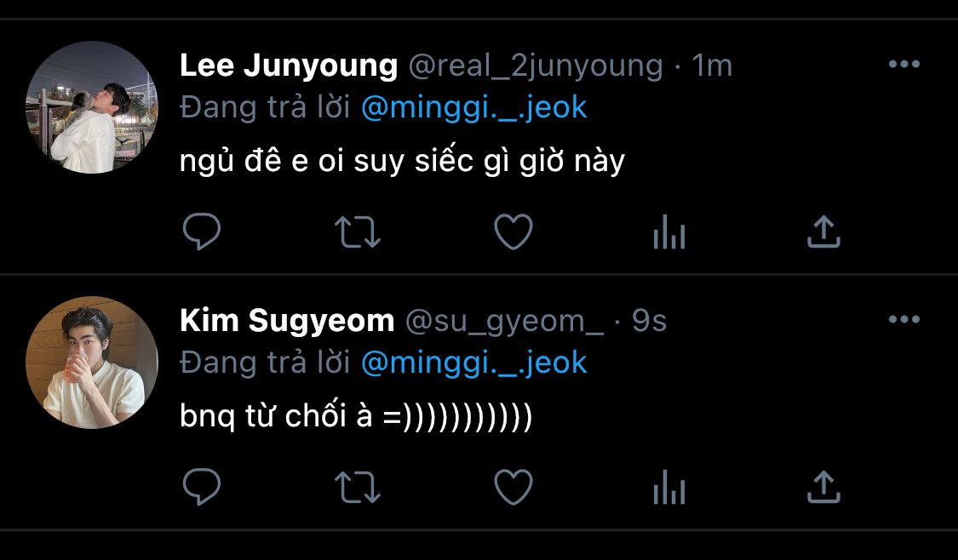Retweet Lee Junyoung's reply
Screen dimensions: 958x560
tap(358, 231)
